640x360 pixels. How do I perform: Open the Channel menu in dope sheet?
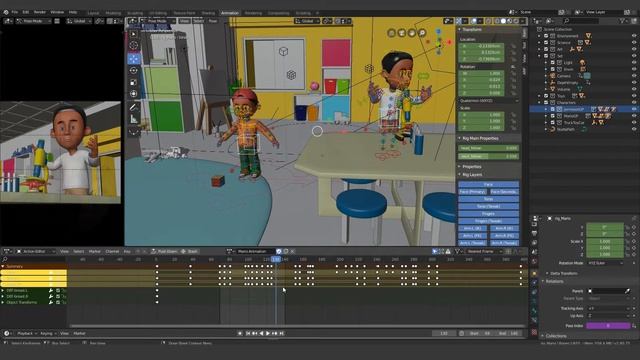[112, 251]
